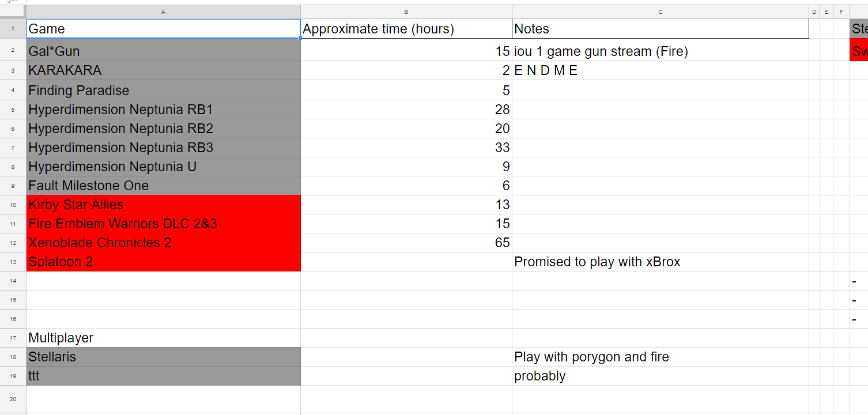Select the Game header cell
This screenshot has width=868, height=415.
pyautogui.click(x=163, y=29)
